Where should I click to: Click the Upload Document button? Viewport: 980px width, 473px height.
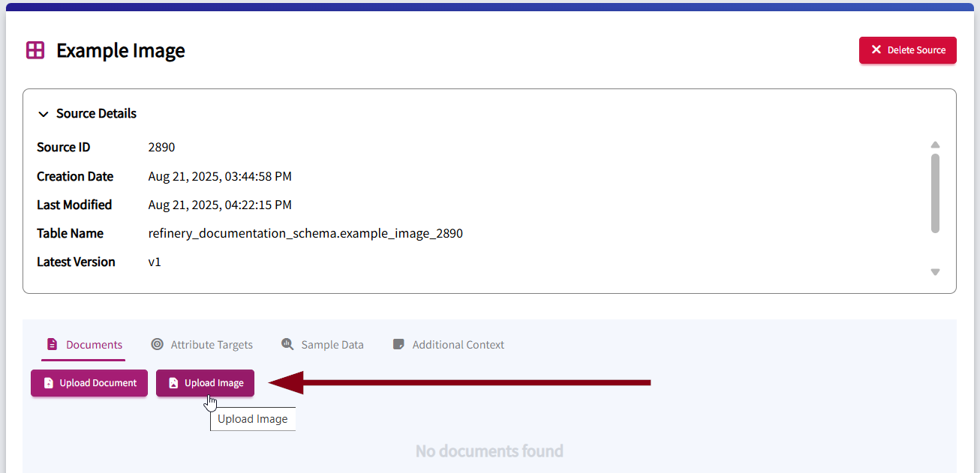89,383
